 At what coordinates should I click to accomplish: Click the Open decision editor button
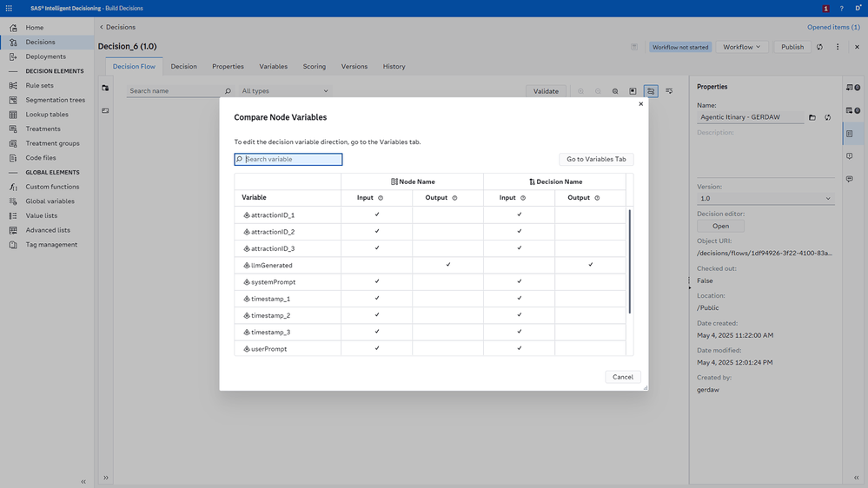pos(720,227)
